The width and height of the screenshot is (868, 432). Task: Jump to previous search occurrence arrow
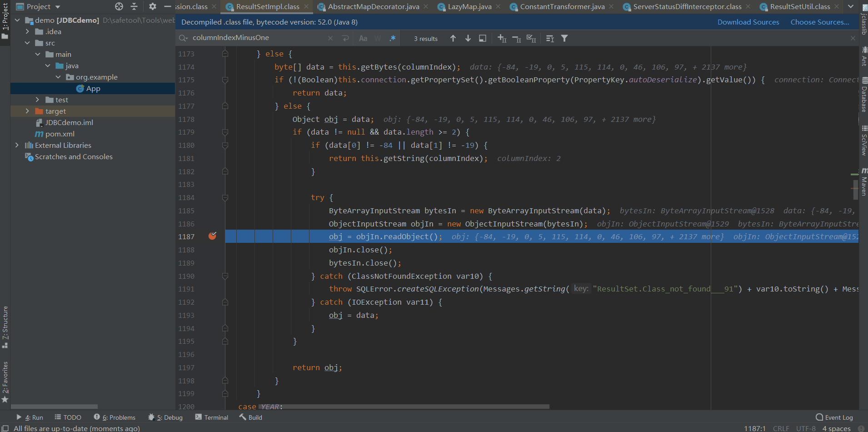point(453,39)
